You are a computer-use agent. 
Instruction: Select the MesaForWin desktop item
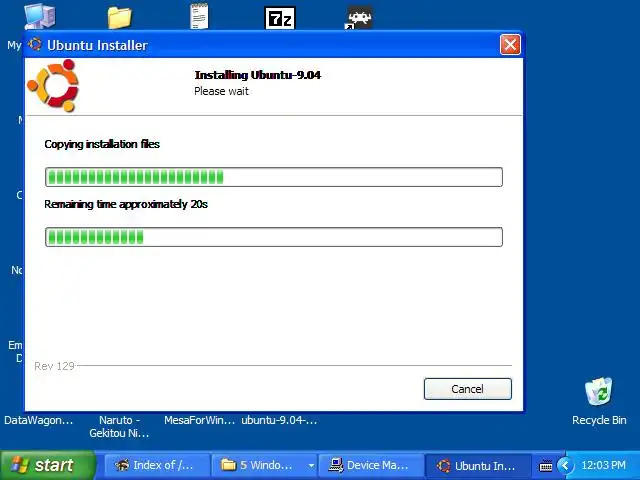pos(200,420)
